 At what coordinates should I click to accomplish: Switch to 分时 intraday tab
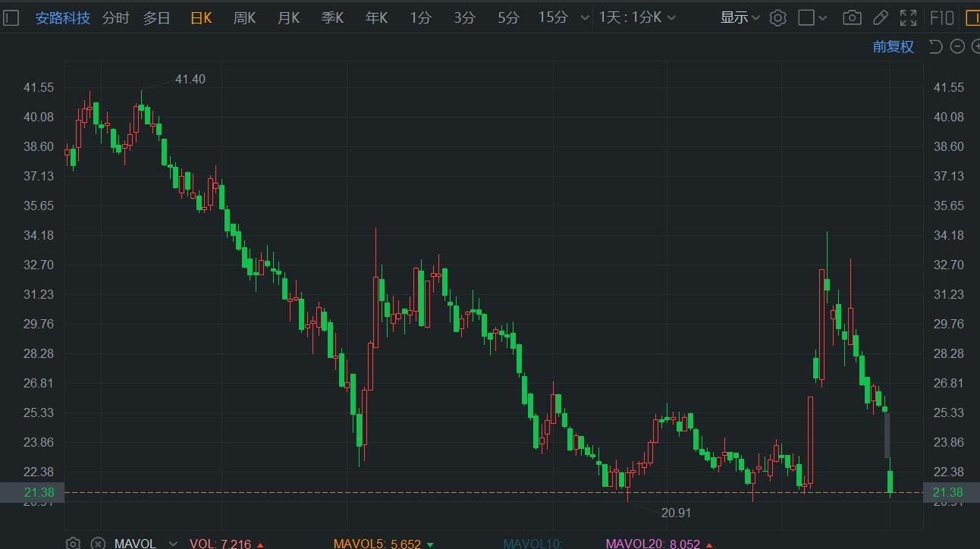tap(115, 17)
